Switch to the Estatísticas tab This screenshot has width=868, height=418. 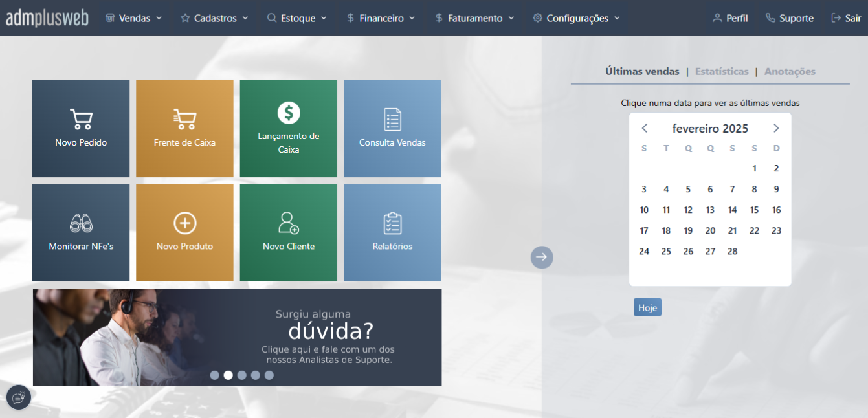[722, 71]
